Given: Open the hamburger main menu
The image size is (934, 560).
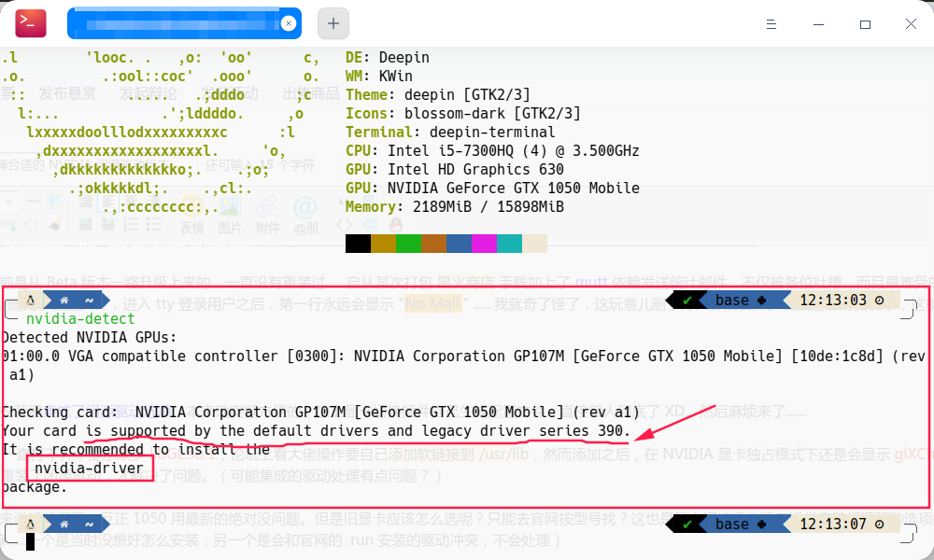Looking at the screenshot, I should pos(771,24).
